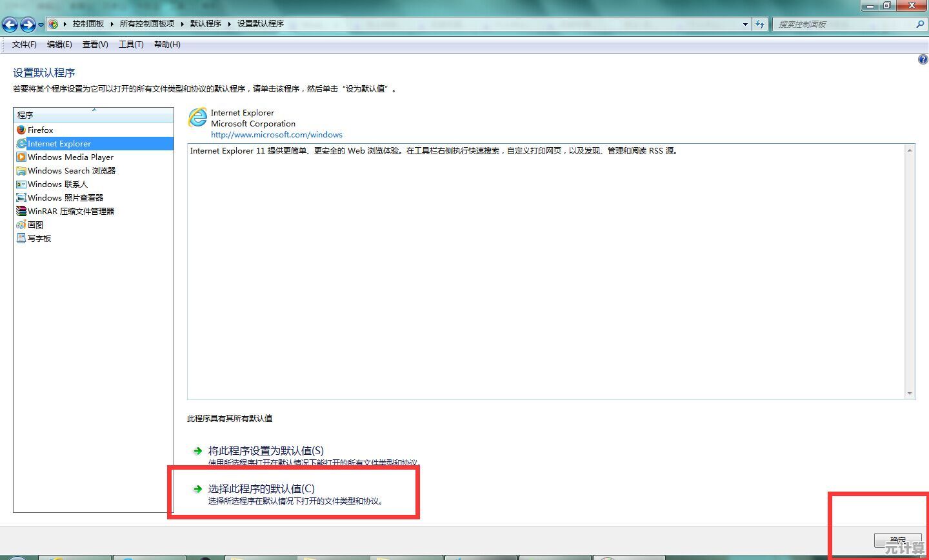
Task: Click 默认程序 in the address breadcrumb
Action: [205, 24]
